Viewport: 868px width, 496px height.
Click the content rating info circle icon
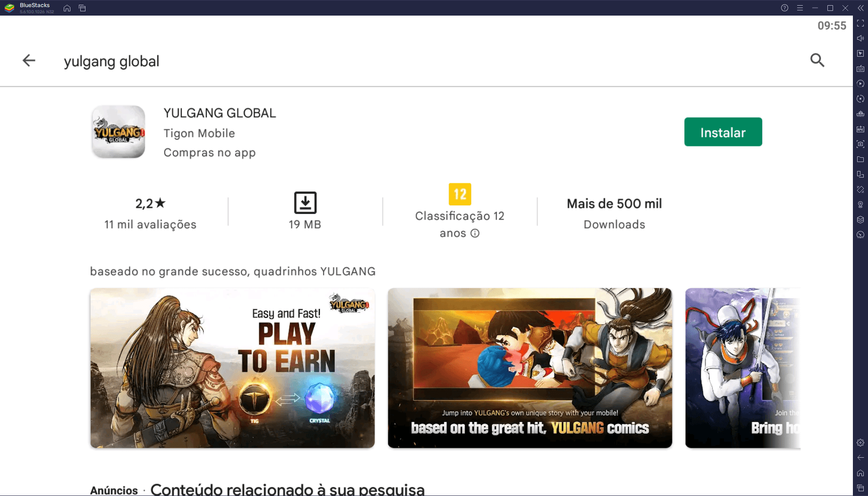pyautogui.click(x=475, y=233)
